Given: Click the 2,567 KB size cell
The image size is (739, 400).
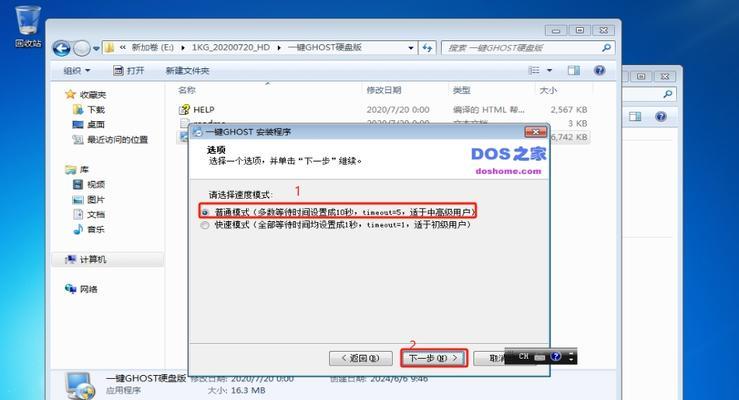Looking at the screenshot, I should coord(568,110).
